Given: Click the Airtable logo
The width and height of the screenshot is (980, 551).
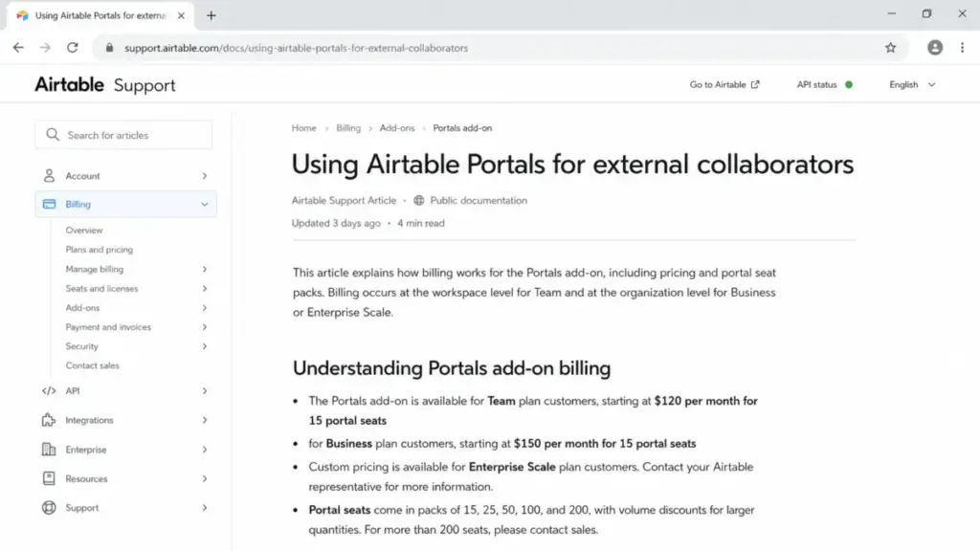Looking at the screenshot, I should pos(69,84).
